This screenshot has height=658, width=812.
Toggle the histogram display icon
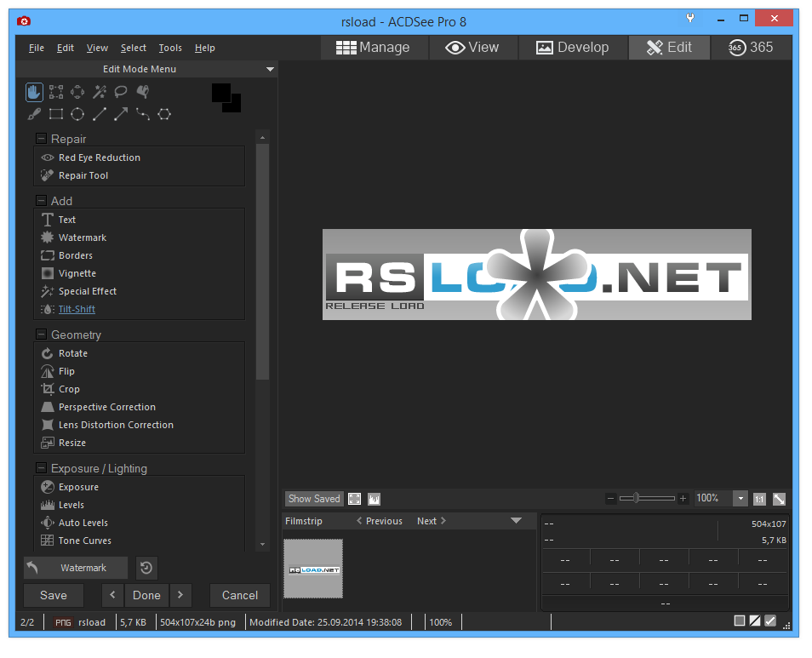click(x=374, y=499)
